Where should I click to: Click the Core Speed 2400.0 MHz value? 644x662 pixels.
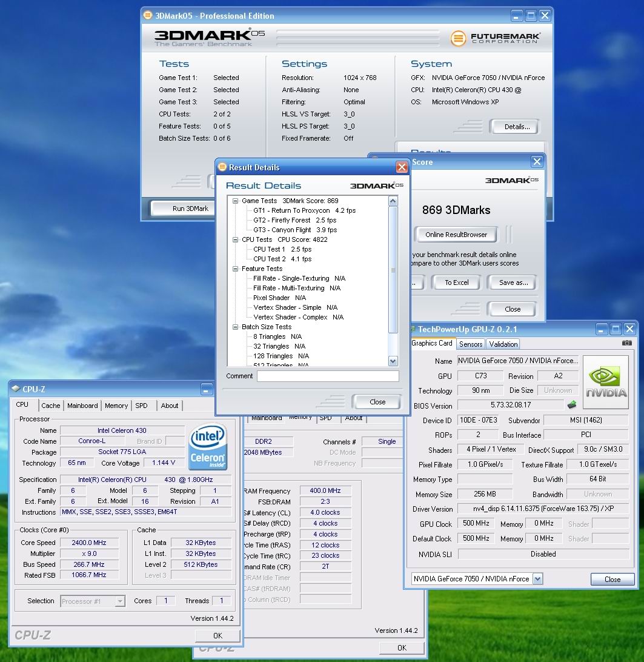pos(89,543)
